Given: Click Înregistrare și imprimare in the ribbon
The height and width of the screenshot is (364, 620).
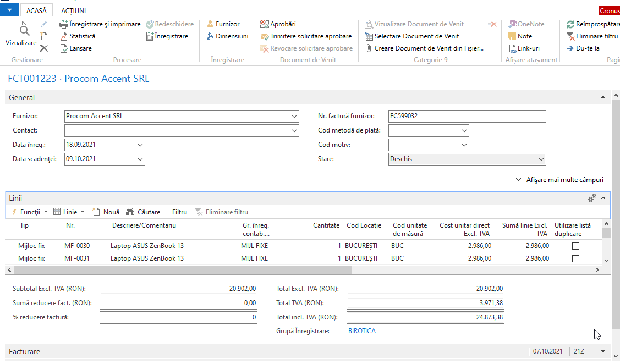Looking at the screenshot, I should point(100,24).
